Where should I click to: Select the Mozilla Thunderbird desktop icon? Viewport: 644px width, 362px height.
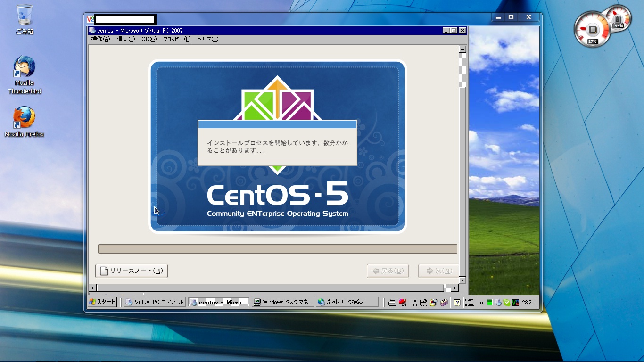coord(25,75)
